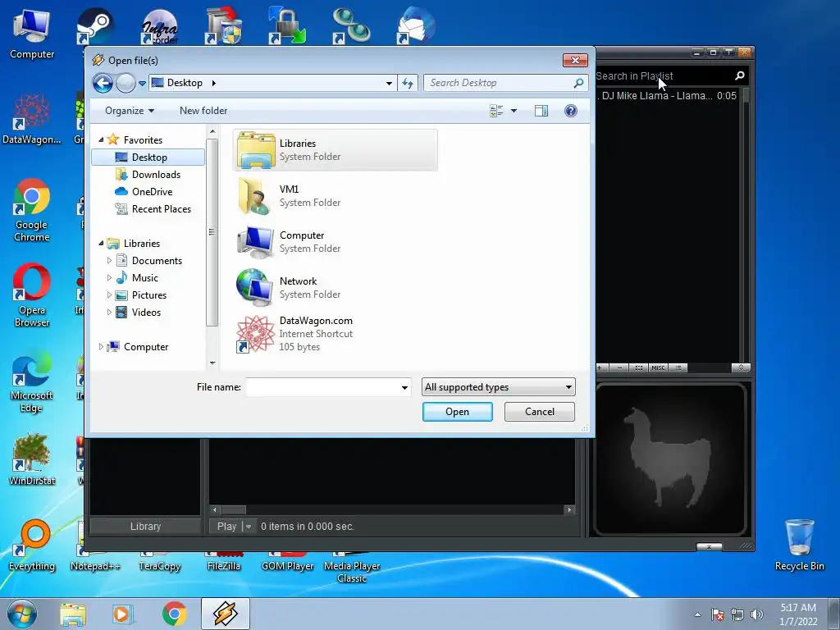The height and width of the screenshot is (630, 840).
Task: Click the search magnifier in Search Desktop
Action: click(x=578, y=83)
